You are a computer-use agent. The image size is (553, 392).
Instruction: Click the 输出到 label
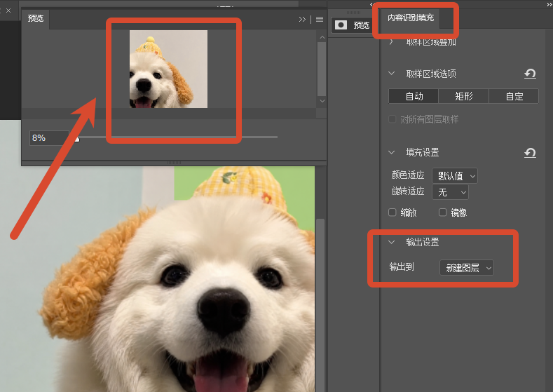pos(402,267)
